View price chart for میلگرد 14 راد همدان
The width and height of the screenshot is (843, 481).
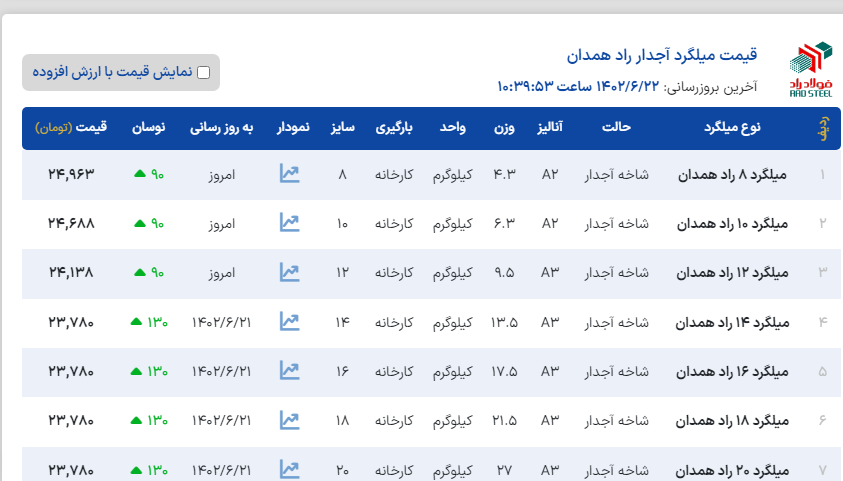tap(289, 321)
